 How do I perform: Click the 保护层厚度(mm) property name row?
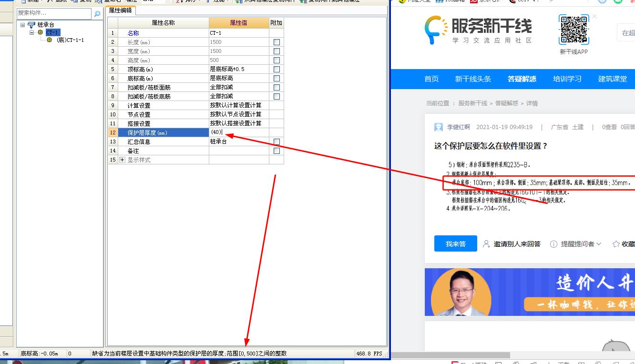(x=164, y=132)
